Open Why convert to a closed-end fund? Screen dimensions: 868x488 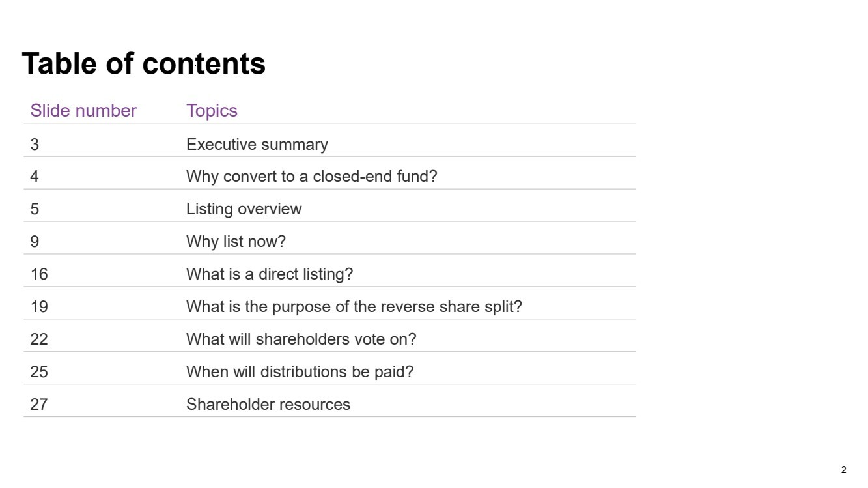[312, 177]
